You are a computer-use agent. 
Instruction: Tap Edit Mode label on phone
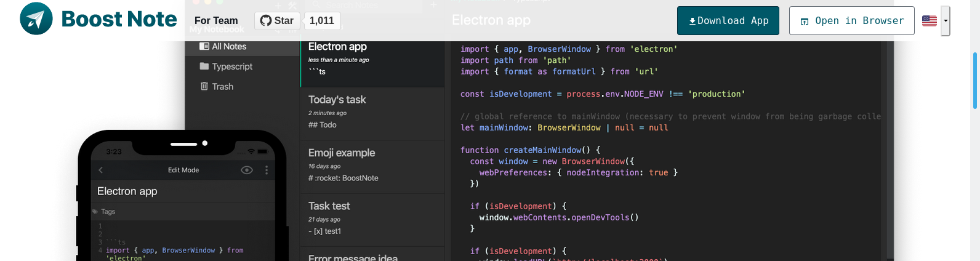183,170
